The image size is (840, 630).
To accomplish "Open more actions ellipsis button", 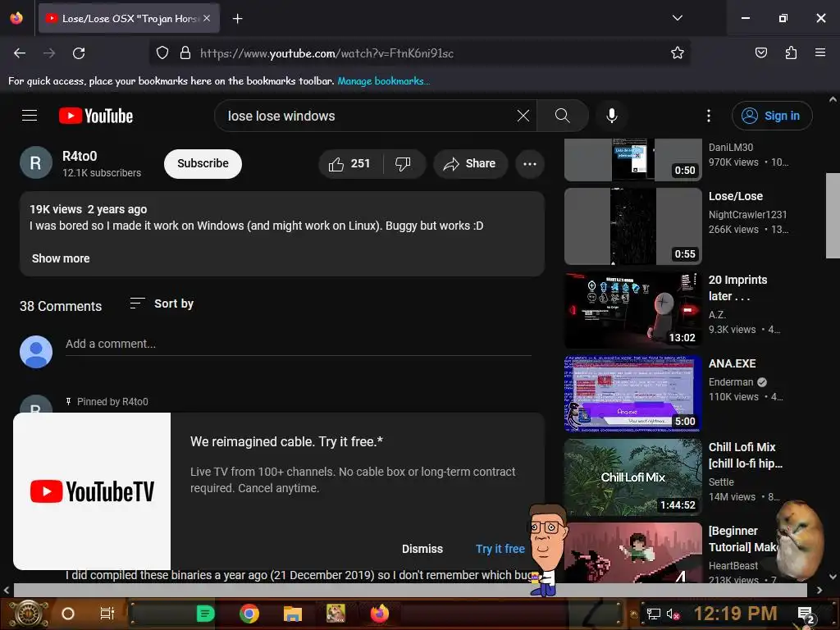I will click(x=530, y=164).
